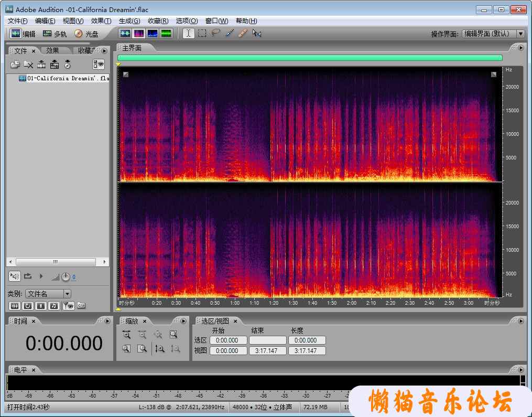Open the 窗口(W) menu
The width and height of the screenshot is (532, 417).
(x=217, y=20)
